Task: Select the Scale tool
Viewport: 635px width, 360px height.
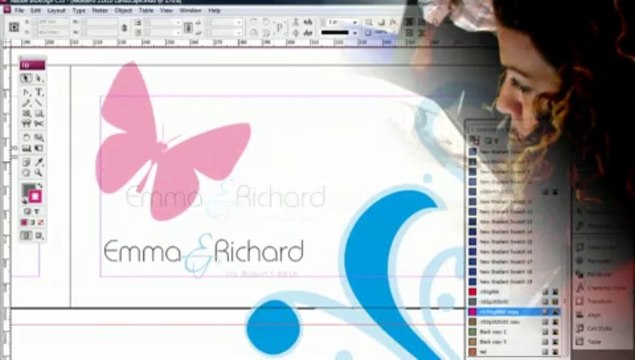Action: click(x=39, y=138)
